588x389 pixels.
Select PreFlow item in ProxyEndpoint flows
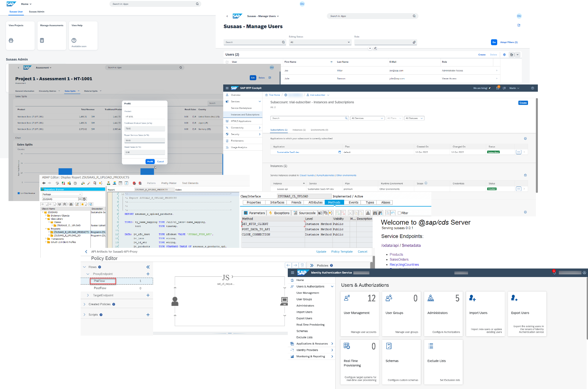117,281
